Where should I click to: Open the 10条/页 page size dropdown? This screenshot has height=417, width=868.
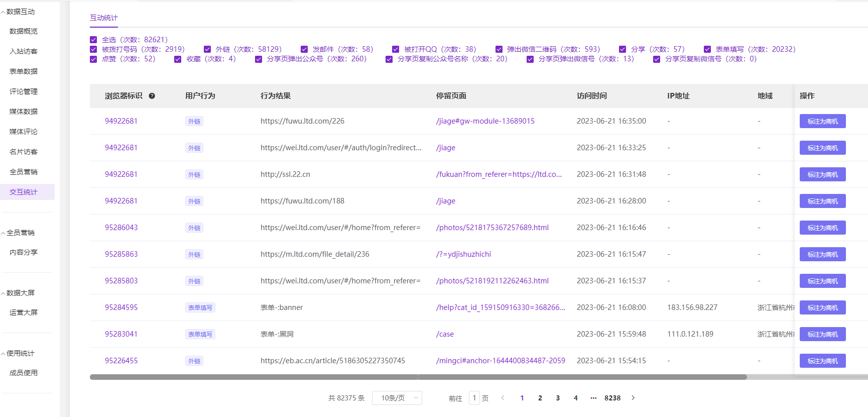click(x=397, y=398)
